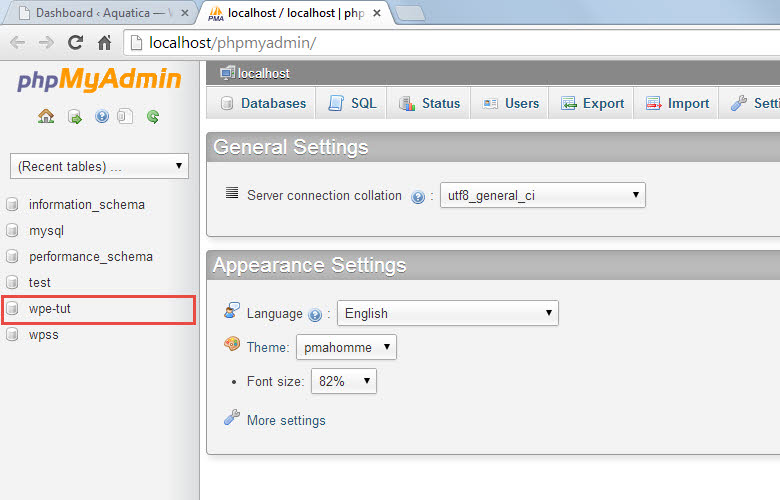Open the SQL tab
The height and width of the screenshot is (500, 780).
351,103
